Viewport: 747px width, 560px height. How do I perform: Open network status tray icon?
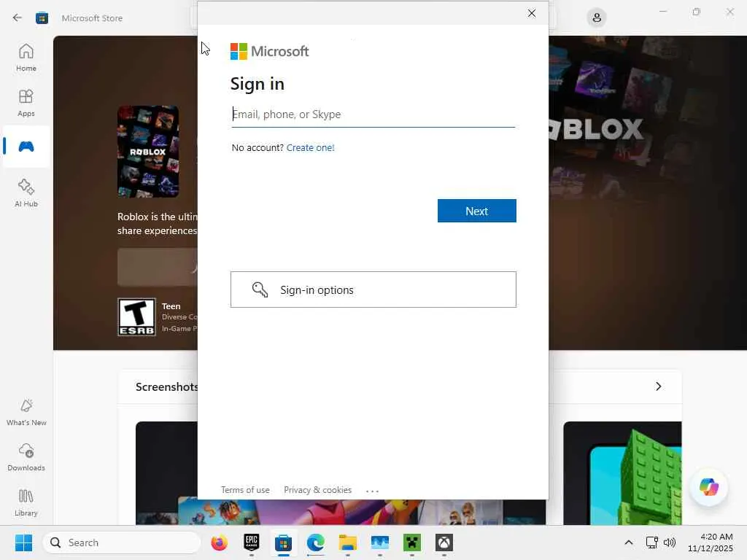(x=651, y=542)
